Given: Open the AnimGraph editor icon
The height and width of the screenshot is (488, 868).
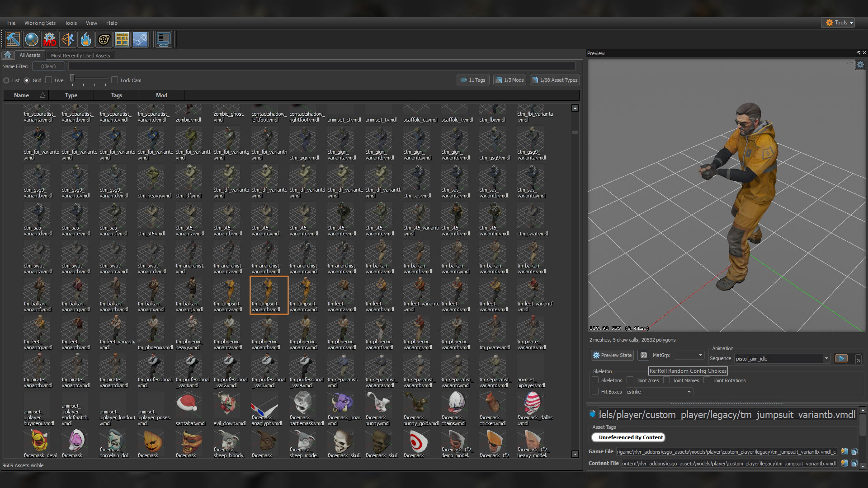Looking at the screenshot, I should click(x=68, y=40).
